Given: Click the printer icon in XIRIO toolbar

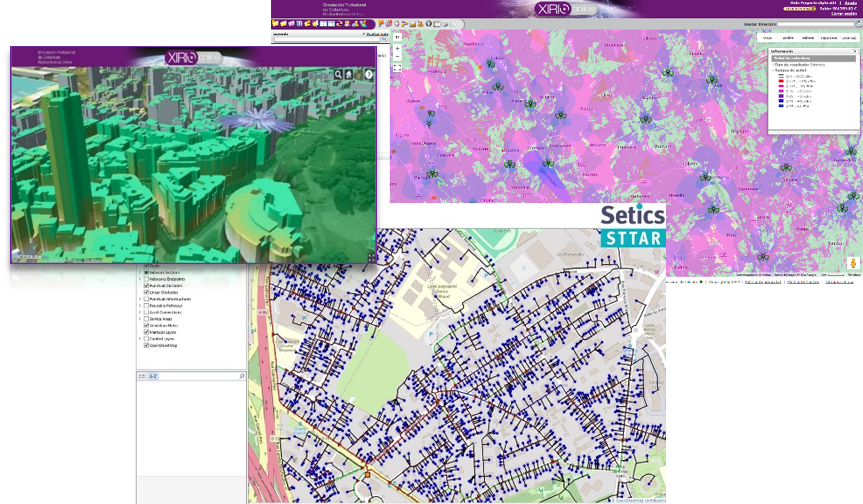Looking at the screenshot, I should [x=445, y=24].
